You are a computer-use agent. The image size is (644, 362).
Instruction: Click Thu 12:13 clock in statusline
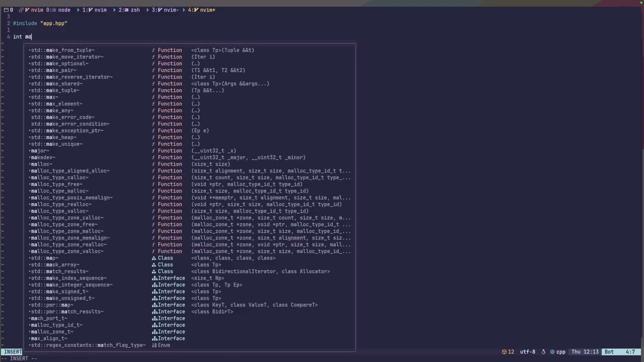pos(585,352)
